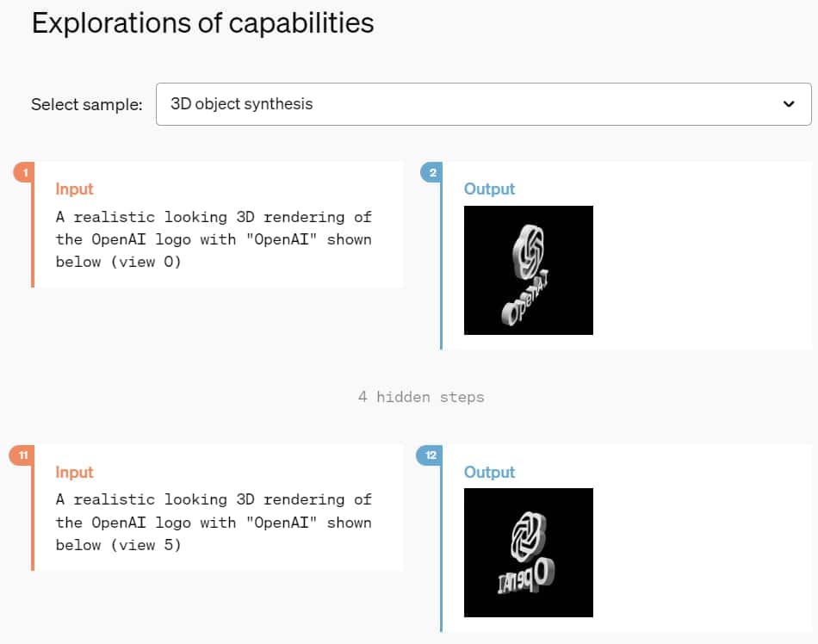Image resolution: width=818 pixels, height=644 pixels.
Task: Click the "Select sample:" label
Action: tap(87, 105)
